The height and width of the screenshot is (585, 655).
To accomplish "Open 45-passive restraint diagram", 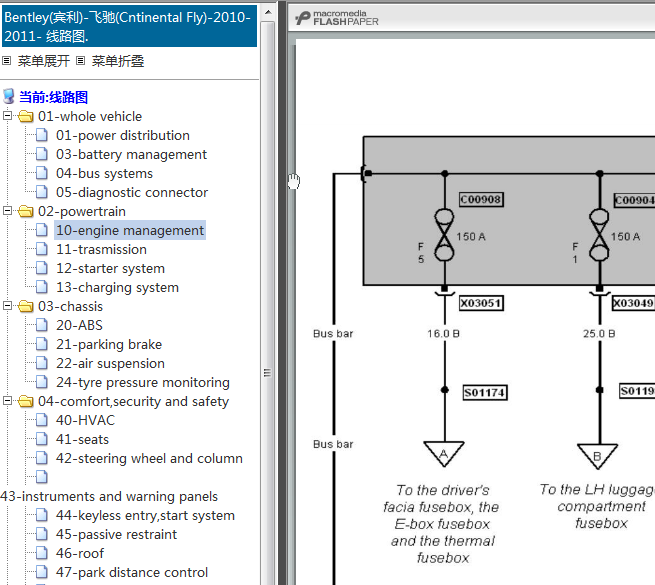I will click(117, 534).
